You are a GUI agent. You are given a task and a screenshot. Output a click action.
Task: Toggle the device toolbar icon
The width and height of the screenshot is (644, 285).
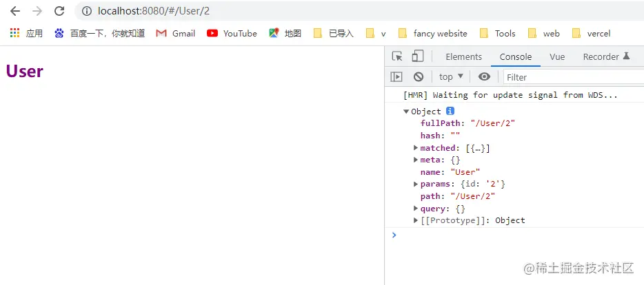click(x=417, y=56)
